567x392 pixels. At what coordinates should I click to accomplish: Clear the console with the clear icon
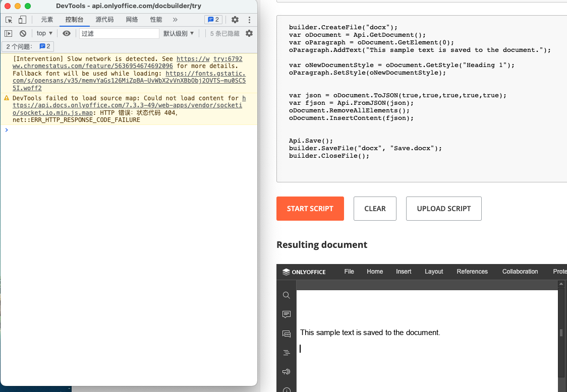[23, 34]
